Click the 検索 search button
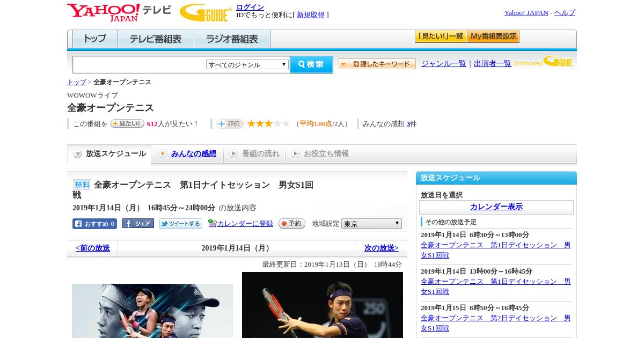Screen dimensions: 644x338 click(311, 64)
